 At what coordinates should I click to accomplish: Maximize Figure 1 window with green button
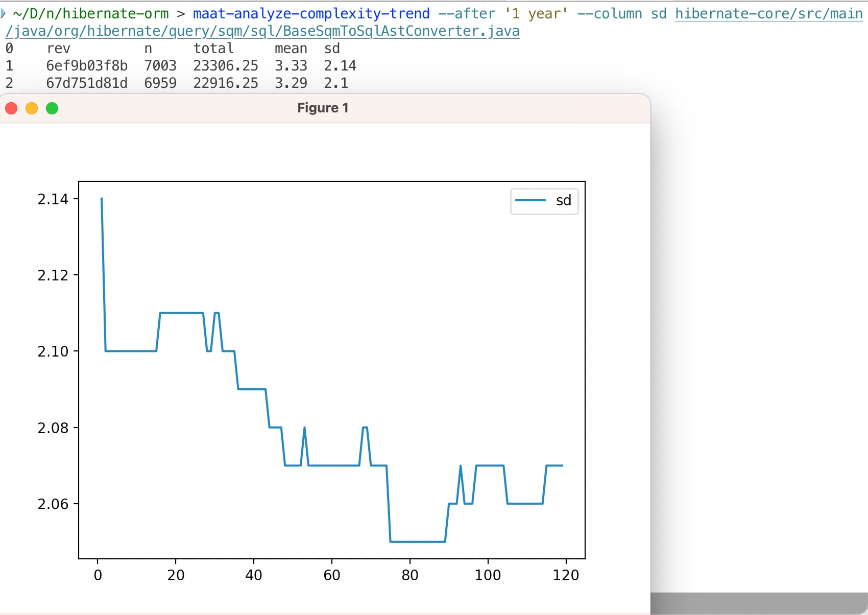click(x=52, y=108)
